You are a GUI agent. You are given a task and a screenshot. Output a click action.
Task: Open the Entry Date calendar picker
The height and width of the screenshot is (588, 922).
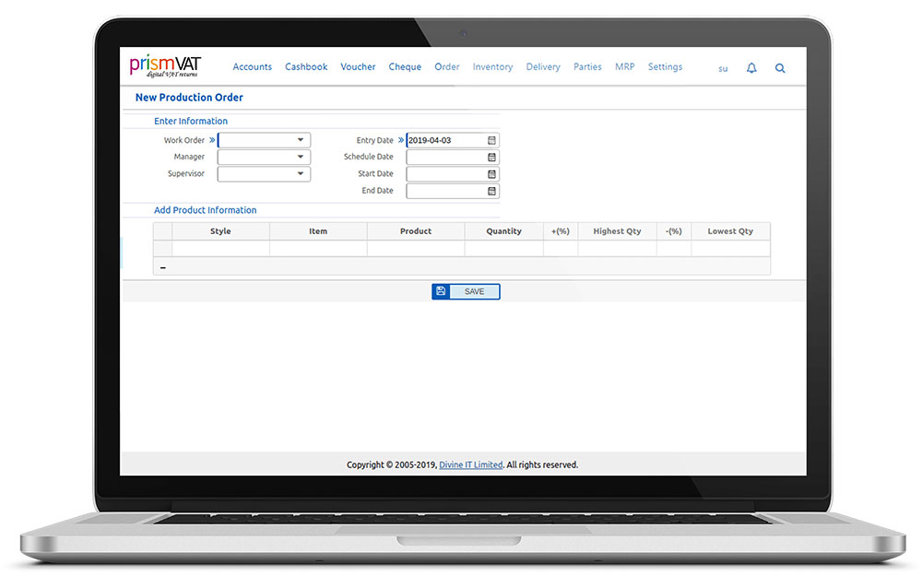pos(491,140)
